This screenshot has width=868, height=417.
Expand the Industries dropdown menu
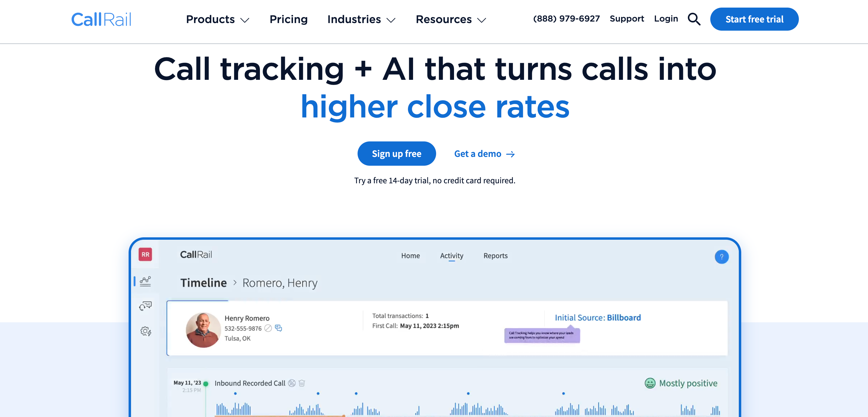pos(361,19)
